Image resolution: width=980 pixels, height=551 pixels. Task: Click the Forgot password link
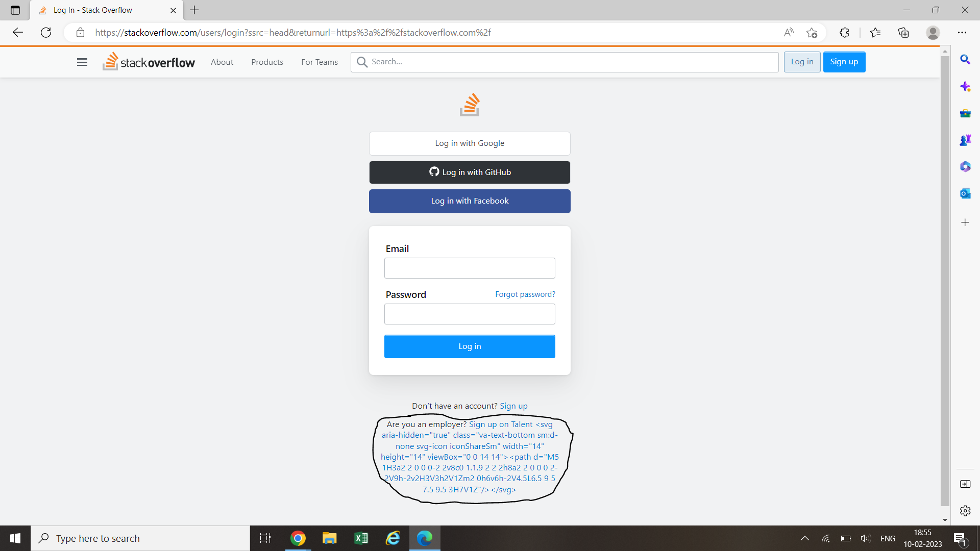coord(525,294)
